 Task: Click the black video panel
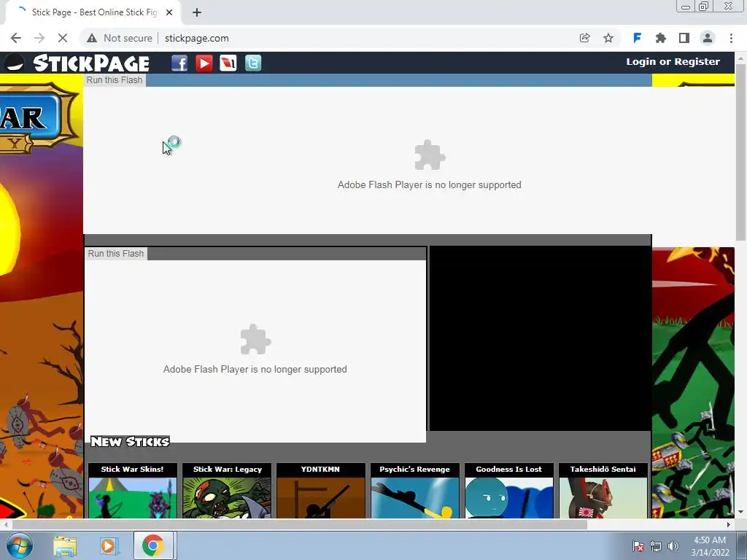click(541, 338)
